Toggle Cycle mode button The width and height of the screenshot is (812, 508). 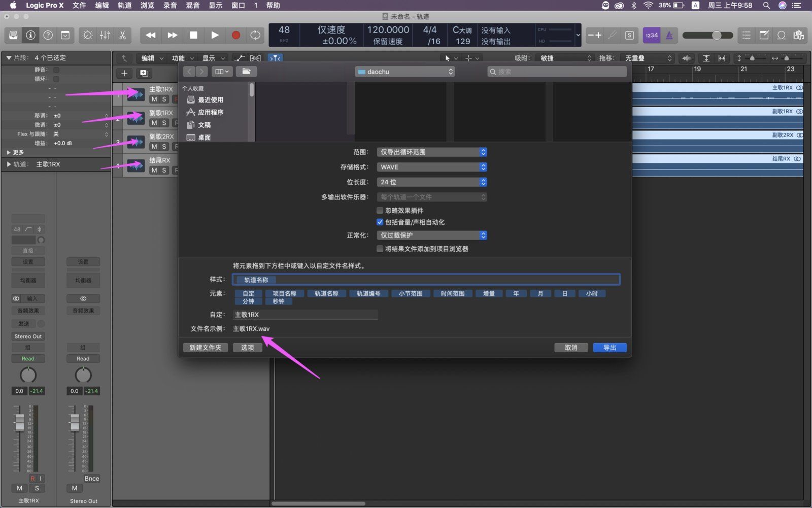tap(255, 35)
